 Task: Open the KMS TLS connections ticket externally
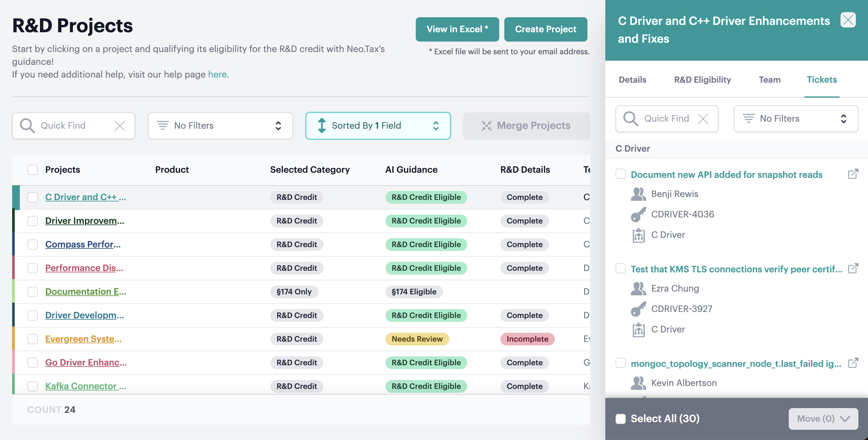[853, 268]
